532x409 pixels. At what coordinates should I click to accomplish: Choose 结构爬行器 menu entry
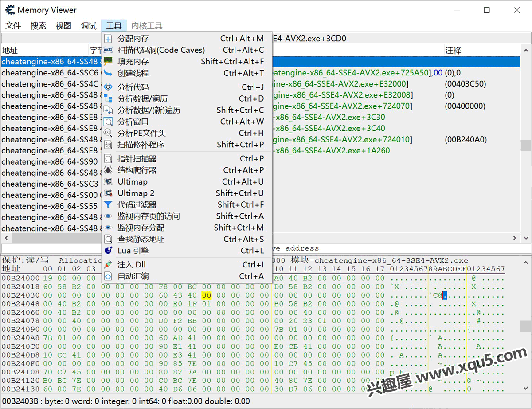point(187,170)
